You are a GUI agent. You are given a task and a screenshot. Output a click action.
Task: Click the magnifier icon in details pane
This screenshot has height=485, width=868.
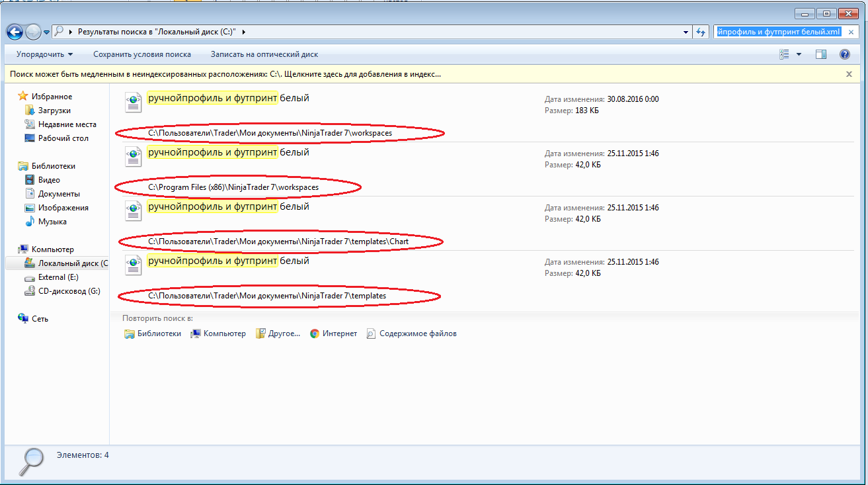[30, 461]
